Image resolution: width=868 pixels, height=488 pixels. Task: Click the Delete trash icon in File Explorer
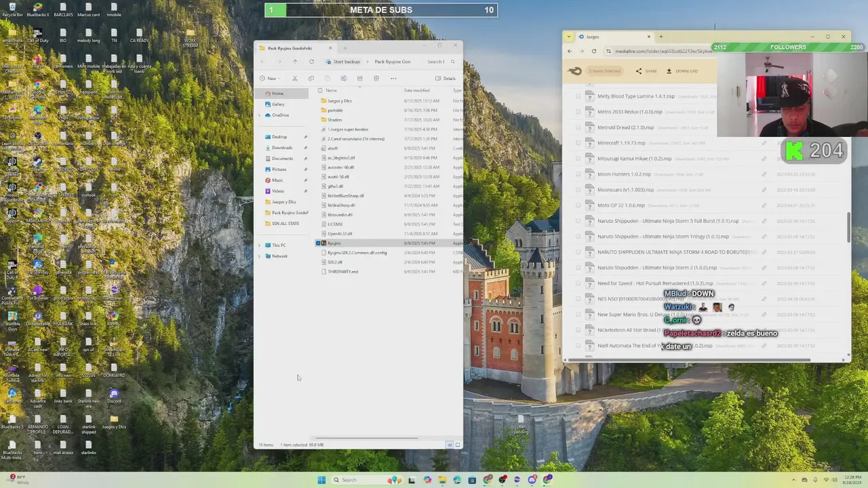(x=376, y=78)
